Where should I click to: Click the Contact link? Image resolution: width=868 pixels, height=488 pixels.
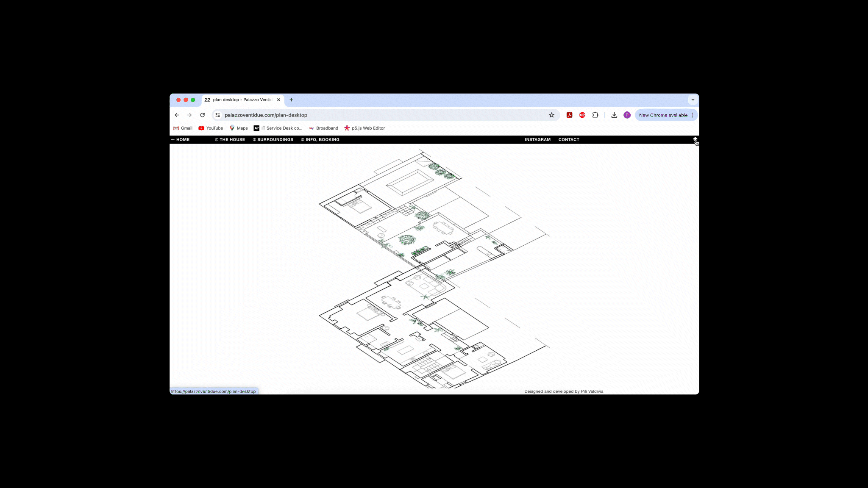coord(568,139)
